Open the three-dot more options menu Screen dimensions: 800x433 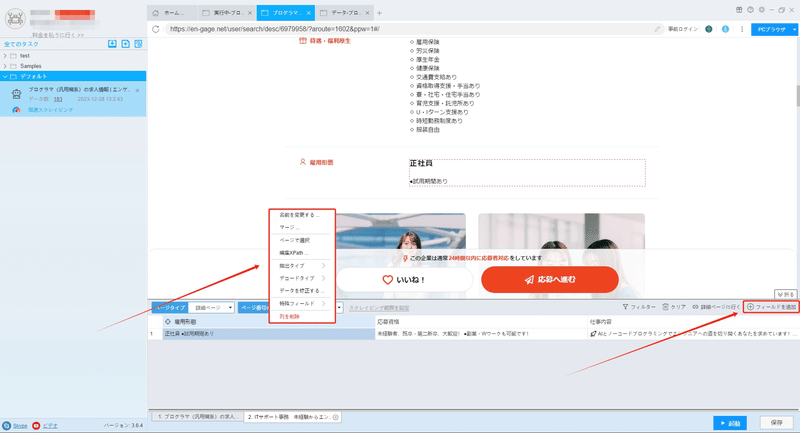pos(742,29)
